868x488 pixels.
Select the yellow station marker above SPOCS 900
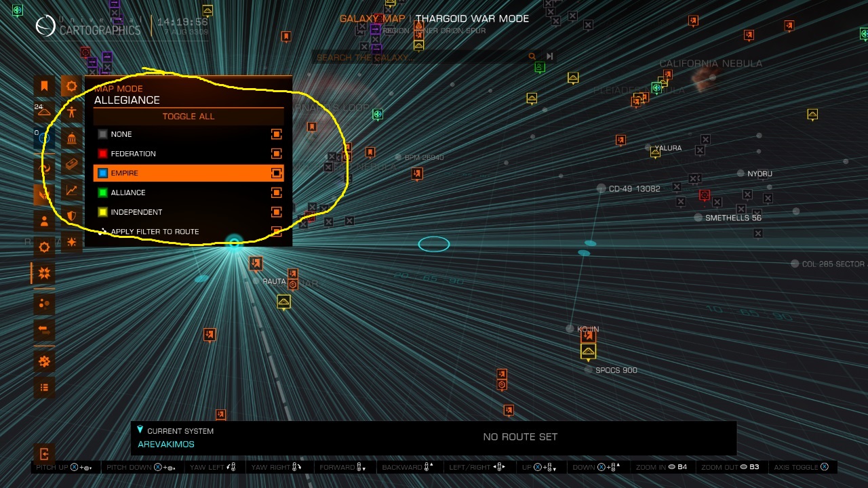[x=588, y=351]
